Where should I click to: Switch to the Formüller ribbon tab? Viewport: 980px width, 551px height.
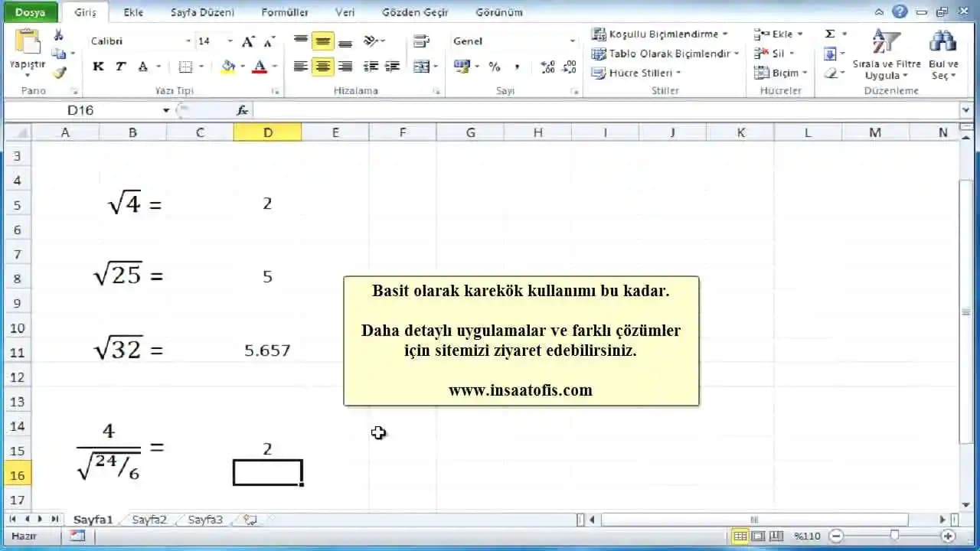coord(285,11)
